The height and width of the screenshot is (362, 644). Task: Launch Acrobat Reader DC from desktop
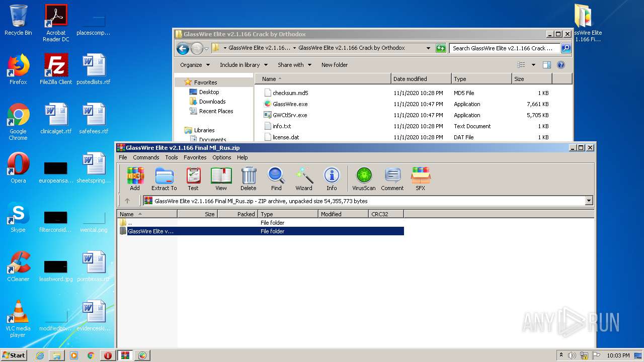(56, 23)
